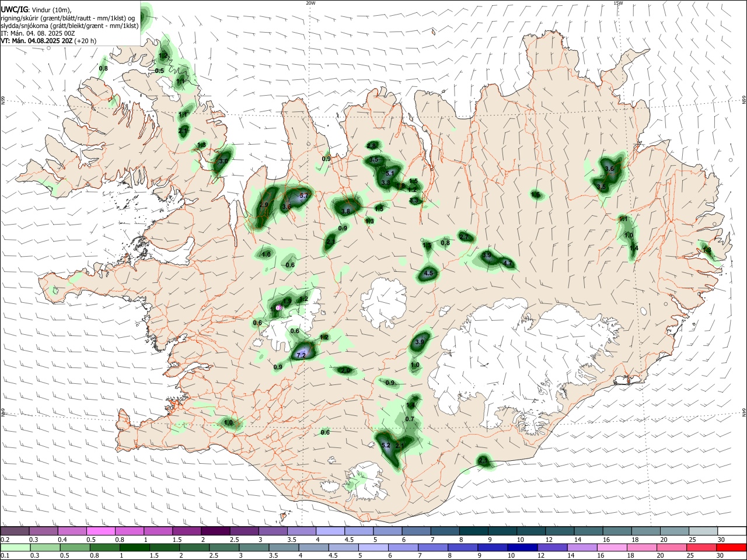Click the 2.0 precipitation value label
Screen dimensions: 747x560
click(345, 370)
